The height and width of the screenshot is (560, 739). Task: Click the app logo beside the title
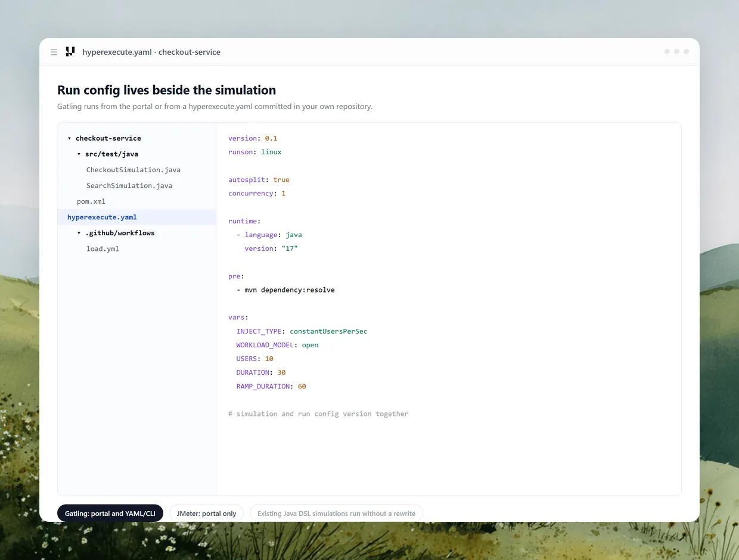pos(70,52)
